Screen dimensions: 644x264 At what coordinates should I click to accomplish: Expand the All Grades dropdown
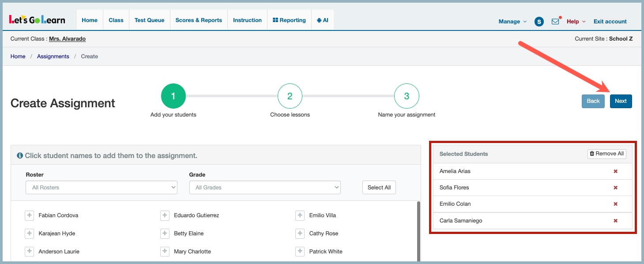[x=265, y=188]
